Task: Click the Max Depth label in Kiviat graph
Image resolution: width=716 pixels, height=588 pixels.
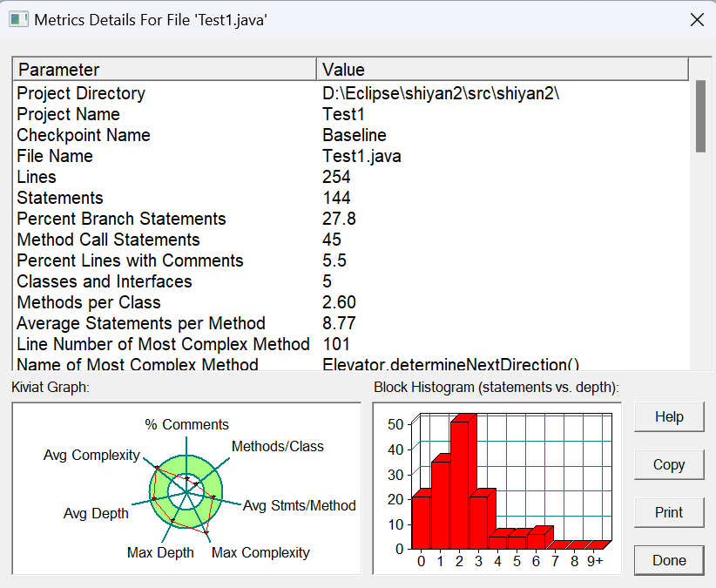Action: [x=160, y=553]
